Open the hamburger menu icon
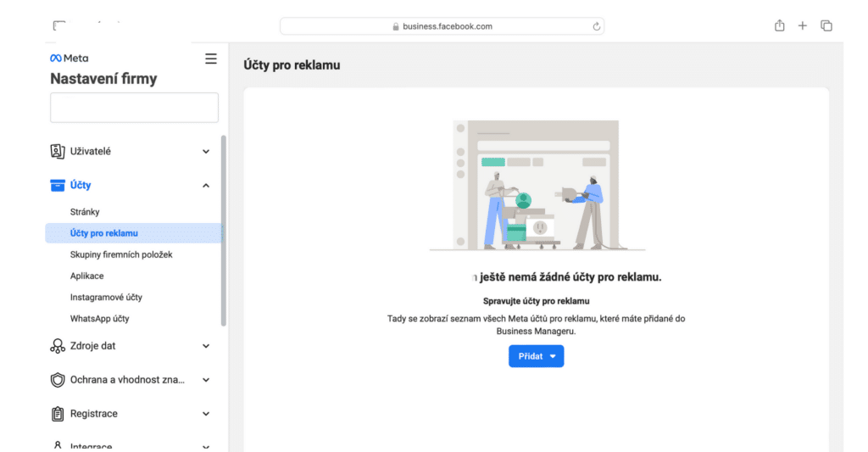 [211, 59]
